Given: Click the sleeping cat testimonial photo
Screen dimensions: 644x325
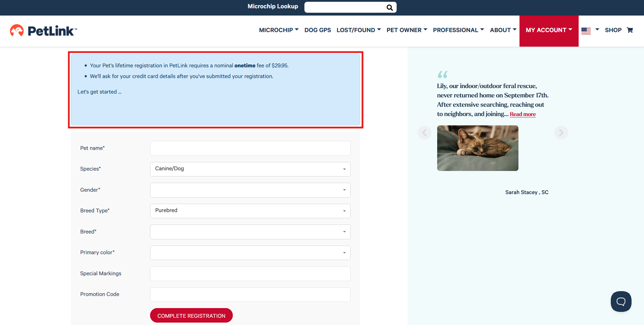Looking at the screenshot, I should pyautogui.click(x=478, y=148).
